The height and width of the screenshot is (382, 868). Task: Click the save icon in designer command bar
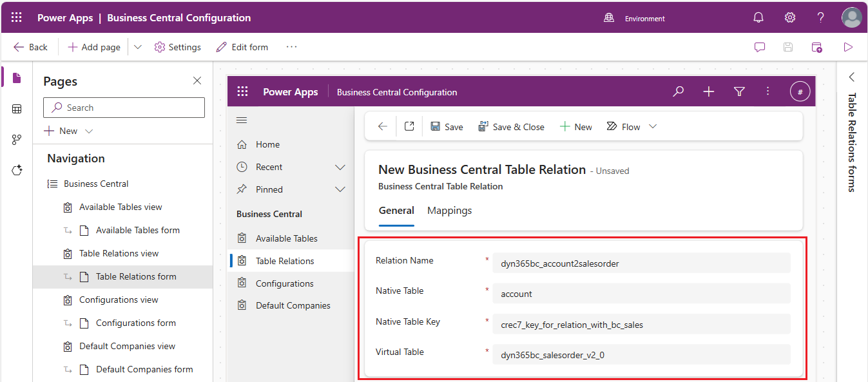(x=788, y=47)
